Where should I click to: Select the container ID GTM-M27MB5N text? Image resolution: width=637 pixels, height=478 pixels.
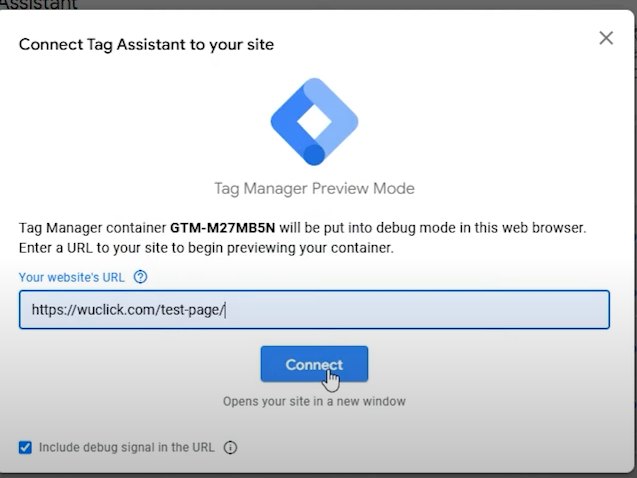click(x=222, y=228)
